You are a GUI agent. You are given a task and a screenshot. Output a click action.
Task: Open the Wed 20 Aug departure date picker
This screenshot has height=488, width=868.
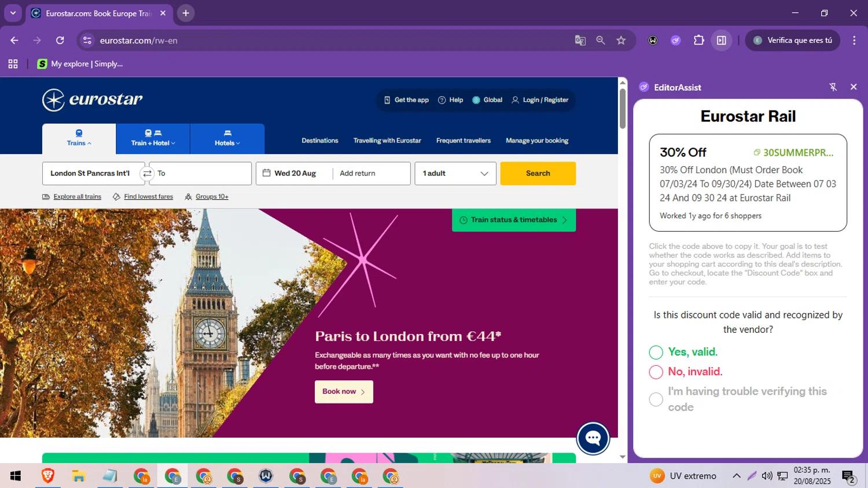tap(295, 174)
